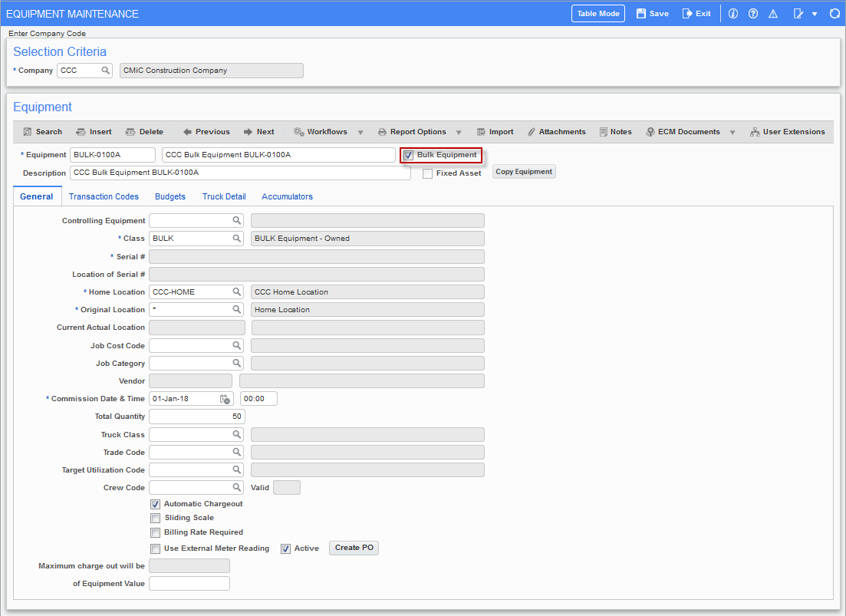Open the info icon in title bar
The image size is (846, 616).
[733, 14]
